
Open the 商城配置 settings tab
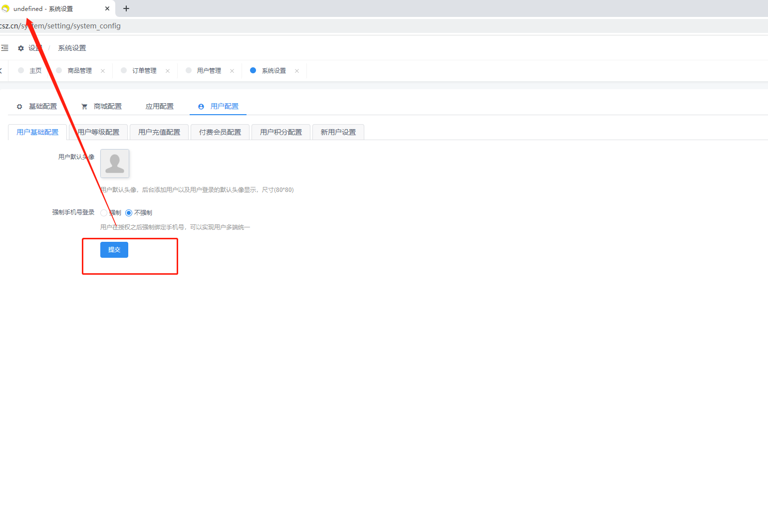click(102, 106)
